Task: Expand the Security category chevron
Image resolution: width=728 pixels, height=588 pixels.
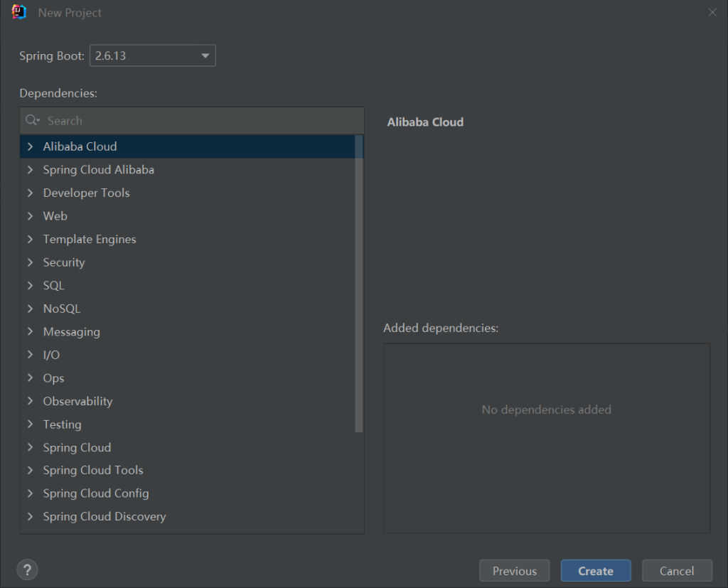Action: coord(30,262)
